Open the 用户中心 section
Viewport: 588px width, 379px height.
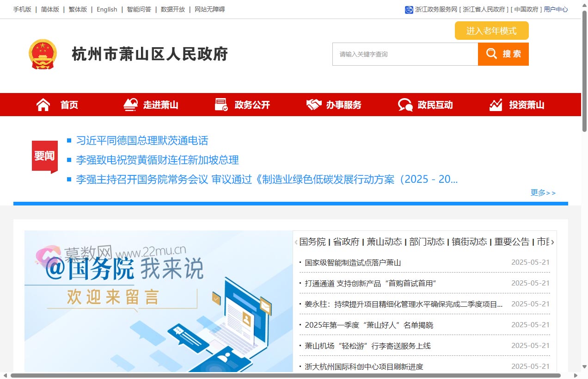556,9
